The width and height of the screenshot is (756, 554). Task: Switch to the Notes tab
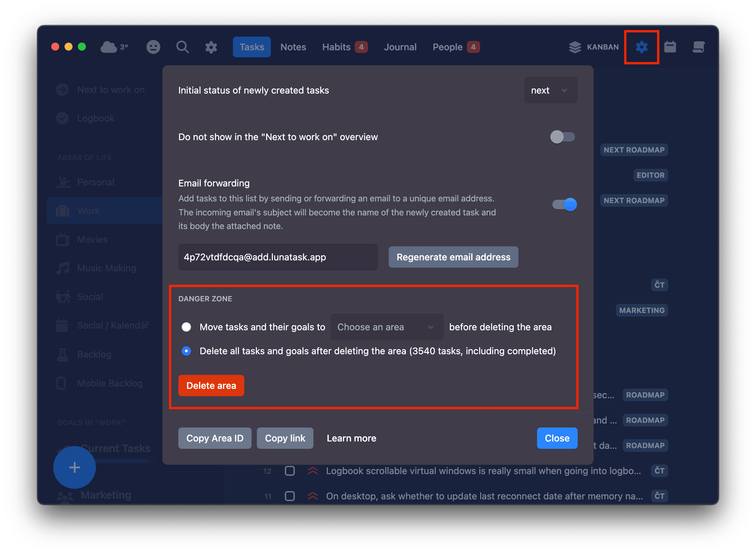(293, 47)
